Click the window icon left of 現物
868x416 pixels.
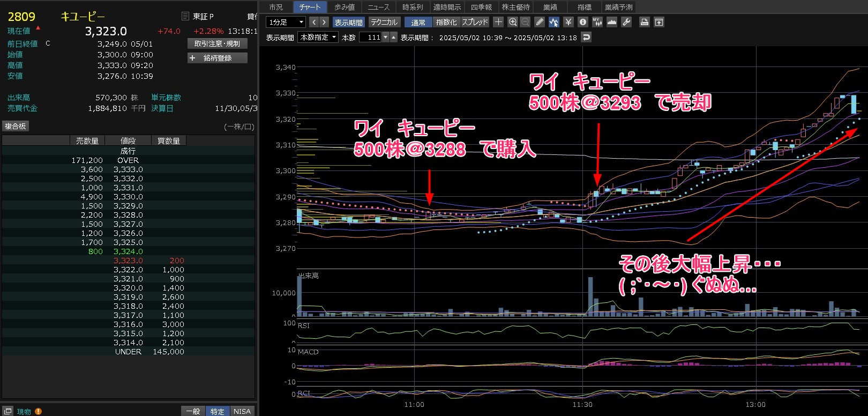[8, 411]
